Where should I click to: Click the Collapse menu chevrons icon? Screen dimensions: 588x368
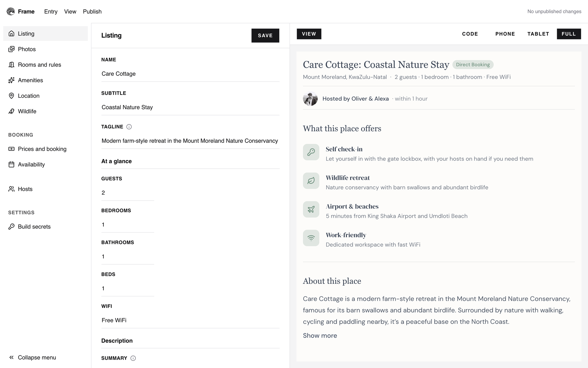pyautogui.click(x=11, y=357)
